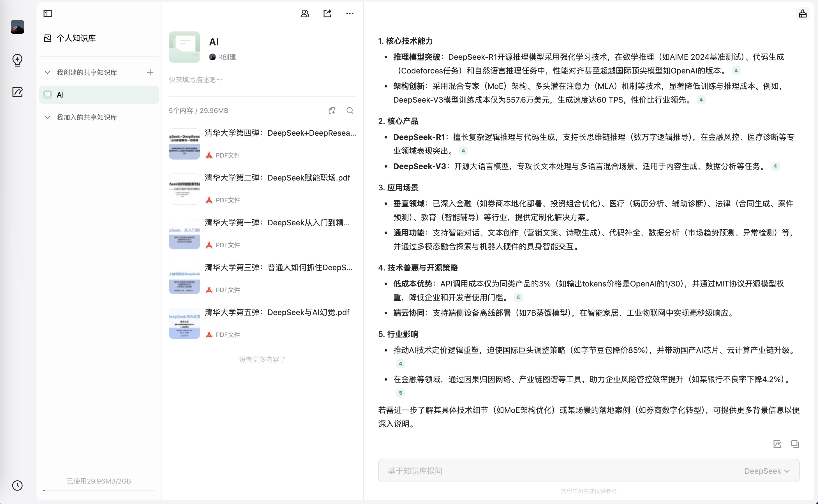Save answer to note icon
This screenshot has width=818, height=504.
coord(777,444)
